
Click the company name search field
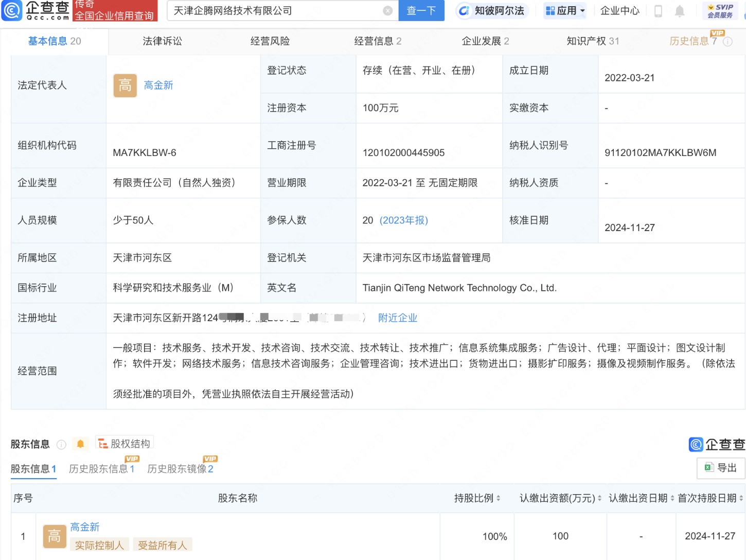pyautogui.click(x=277, y=11)
